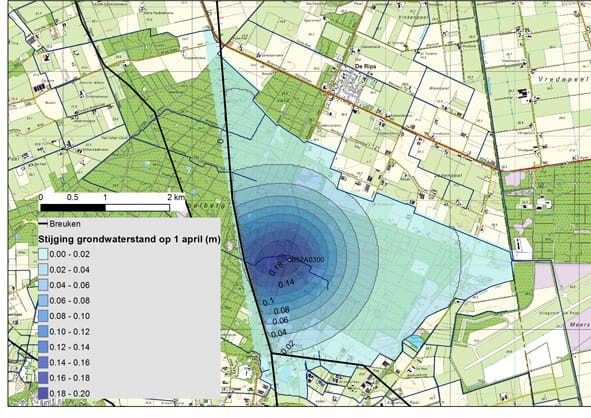The width and height of the screenshot is (591, 418).
Task: Click the Breuken line symbol in legend
Action: 43,224
